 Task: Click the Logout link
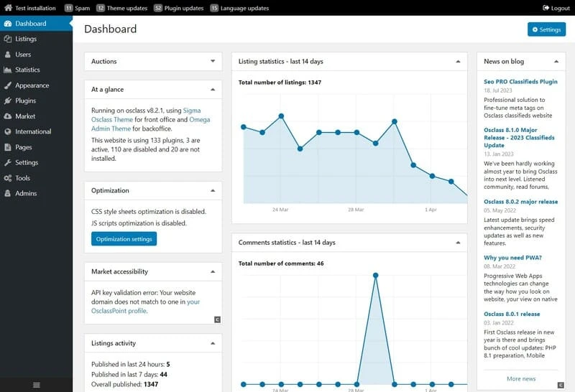[556, 8]
